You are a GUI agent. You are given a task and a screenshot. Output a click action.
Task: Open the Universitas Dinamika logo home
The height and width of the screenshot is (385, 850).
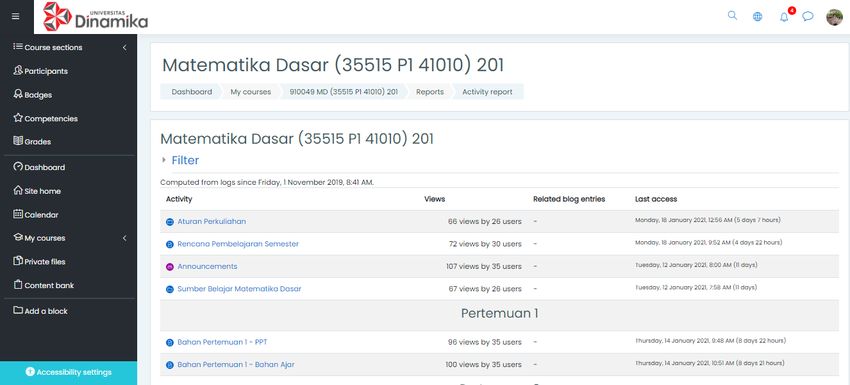95,16
